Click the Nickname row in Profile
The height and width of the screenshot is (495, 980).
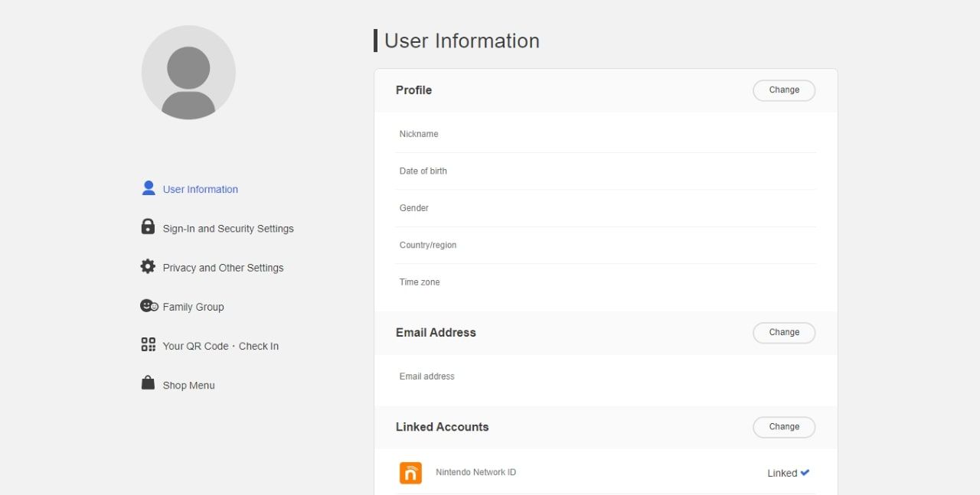coord(605,134)
